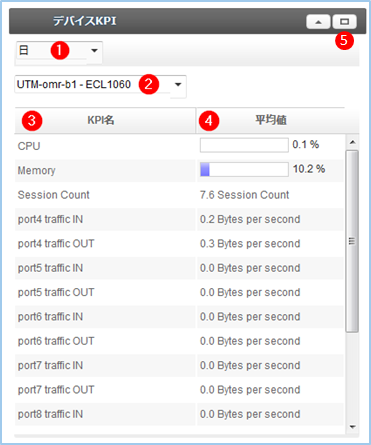
Task: Click the デバイスKPI panel title
Action: click(x=85, y=21)
